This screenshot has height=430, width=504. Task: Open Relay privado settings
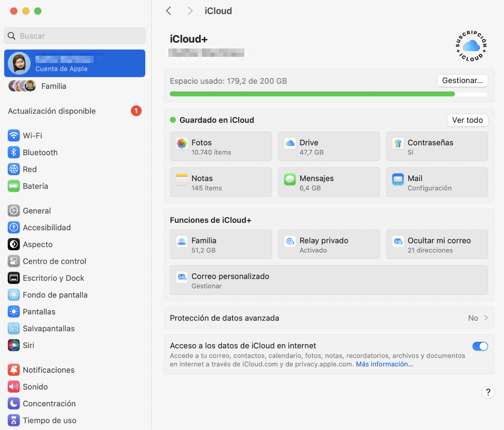tap(328, 244)
